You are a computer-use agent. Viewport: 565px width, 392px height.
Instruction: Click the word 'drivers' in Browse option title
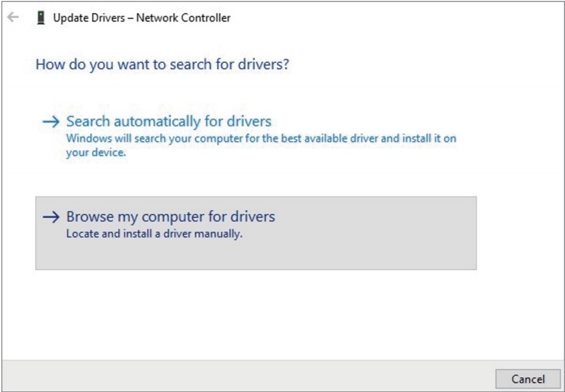coord(252,217)
